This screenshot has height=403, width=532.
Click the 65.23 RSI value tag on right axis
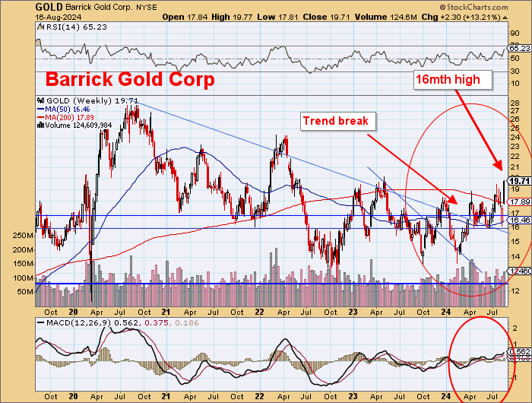click(519, 48)
